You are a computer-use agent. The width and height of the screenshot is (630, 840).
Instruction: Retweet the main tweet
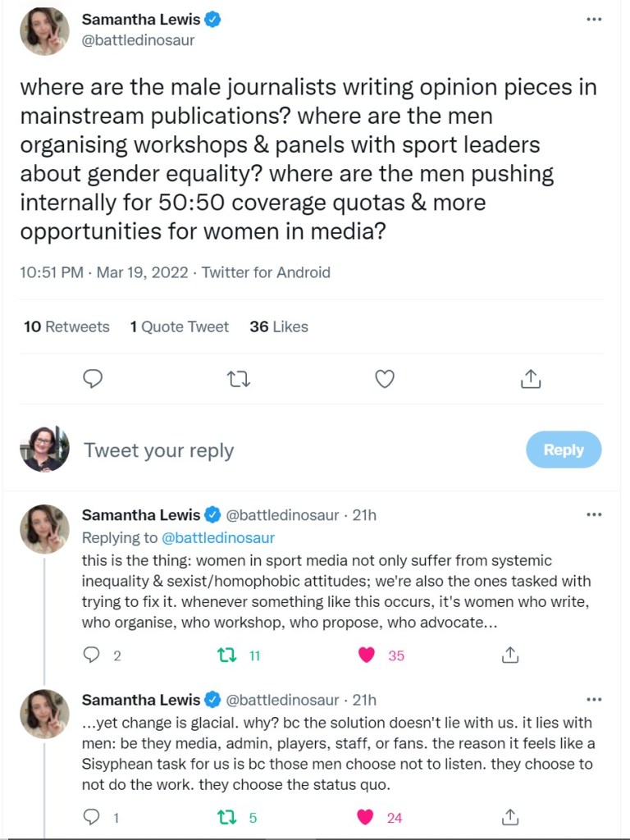pos(239,378)
